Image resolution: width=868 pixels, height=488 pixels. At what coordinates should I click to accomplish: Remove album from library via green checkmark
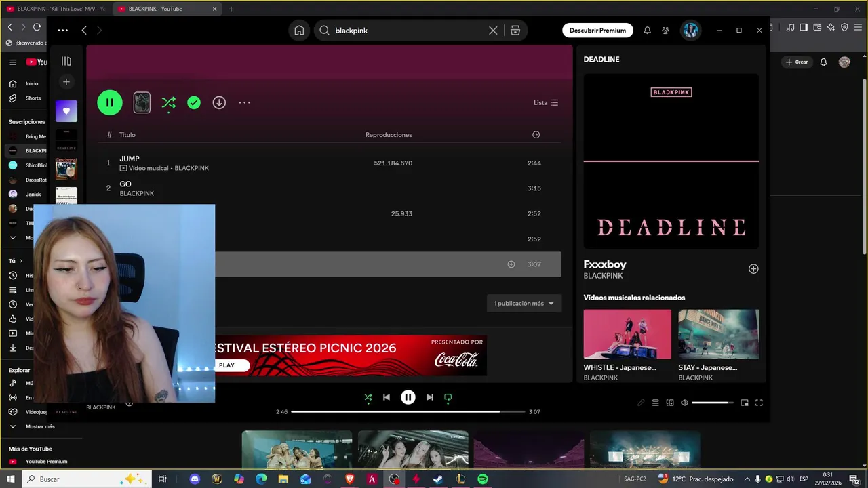(194, 103)
